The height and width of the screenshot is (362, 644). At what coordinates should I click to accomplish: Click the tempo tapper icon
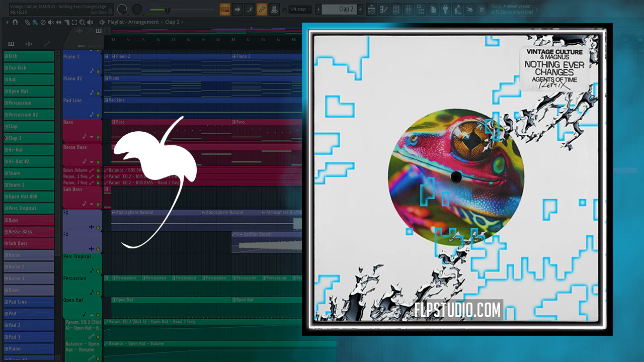tap(457, 9)
